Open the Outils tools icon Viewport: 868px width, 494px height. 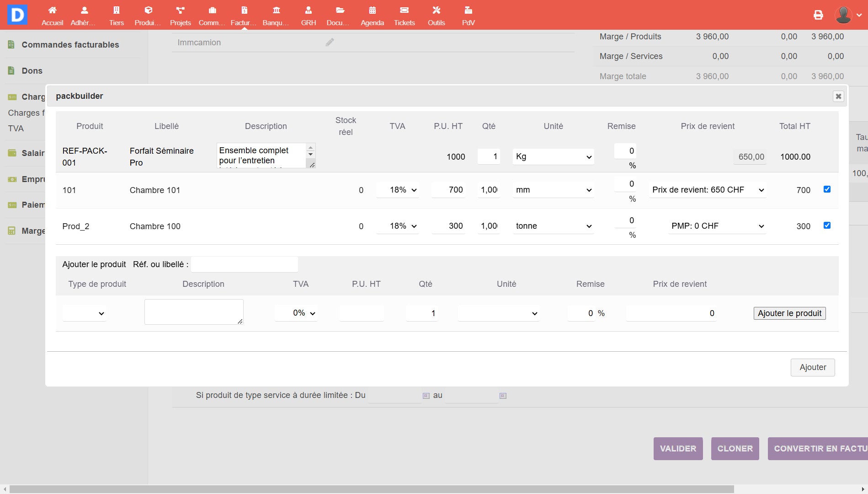click(436, 11)
